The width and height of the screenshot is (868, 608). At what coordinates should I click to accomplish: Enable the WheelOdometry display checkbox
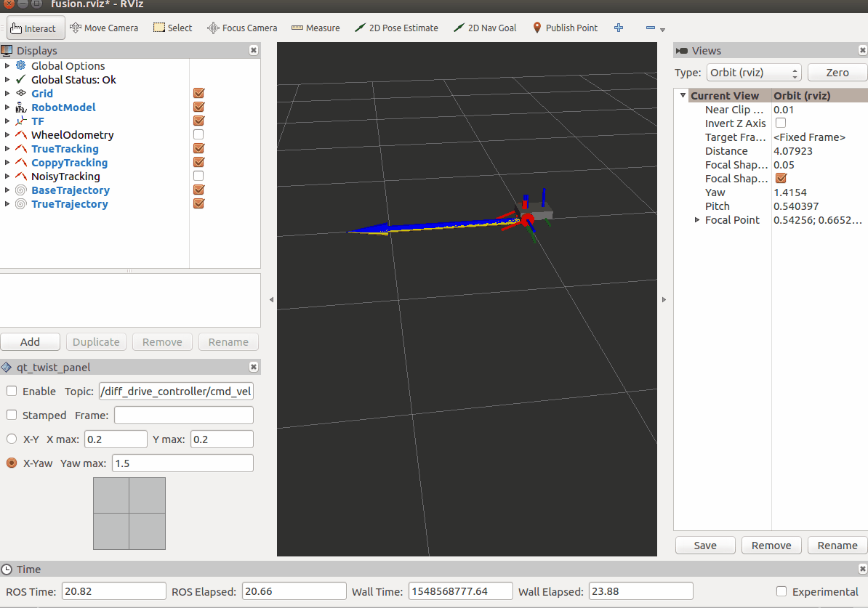198,135
